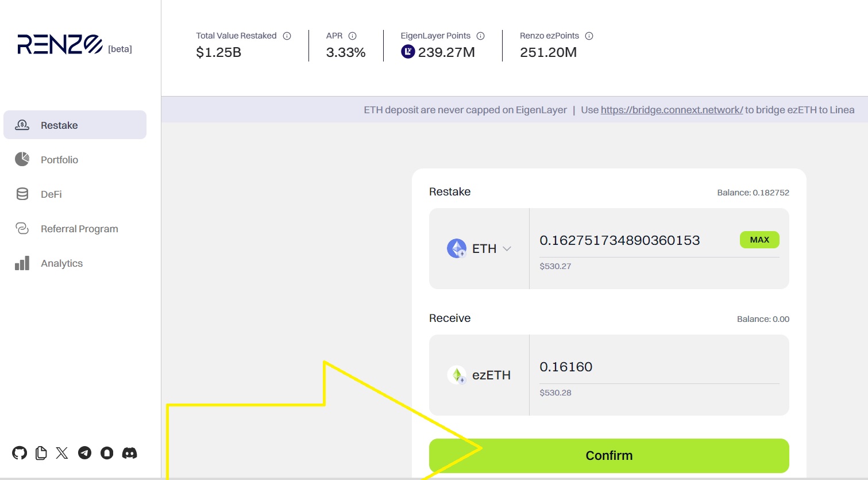Screen dimensions: 868x480
Task: Click the '$530.27' value under ETH
Action: [x=555, y=266]
